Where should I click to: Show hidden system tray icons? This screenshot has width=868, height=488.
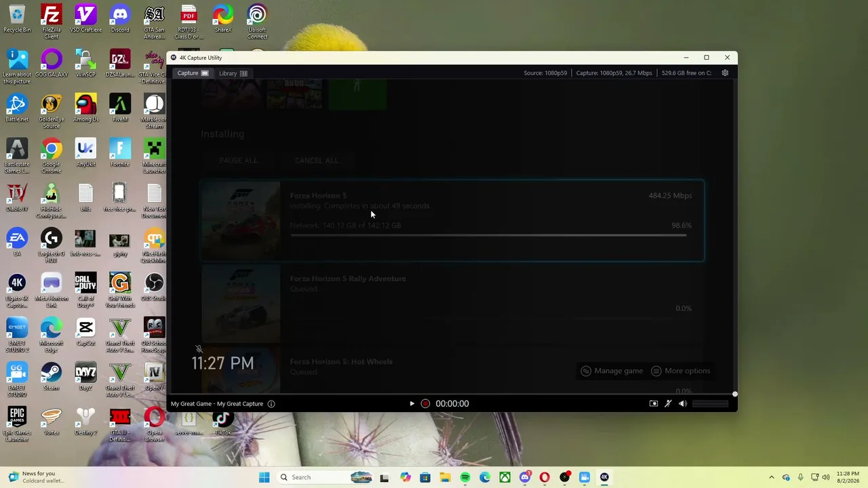[771, 477]
